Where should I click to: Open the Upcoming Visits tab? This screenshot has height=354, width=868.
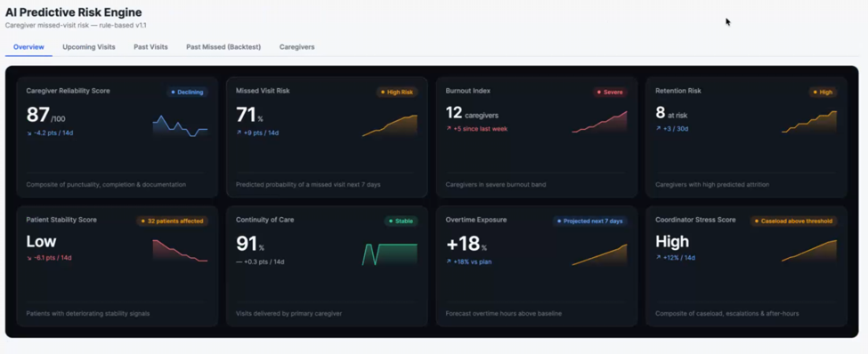click(89, 47)
